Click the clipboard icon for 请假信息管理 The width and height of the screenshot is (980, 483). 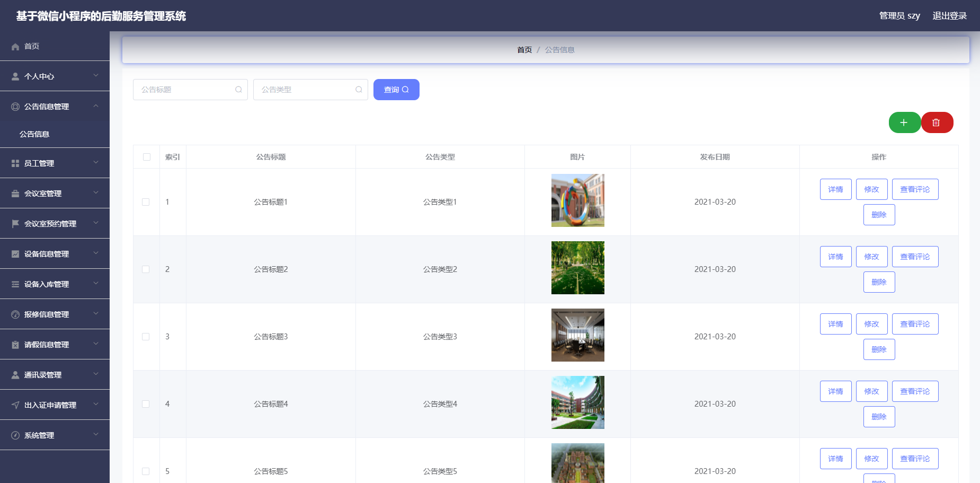pos(15,345)
